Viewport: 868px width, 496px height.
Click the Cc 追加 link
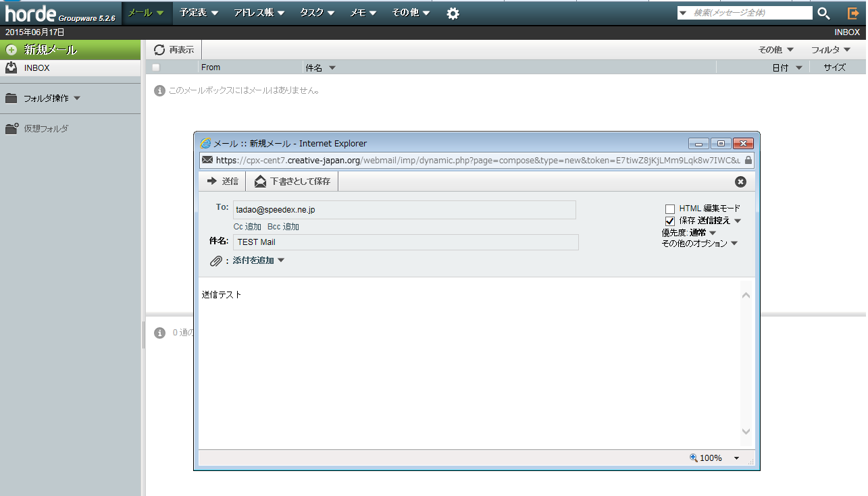[247, 227]
